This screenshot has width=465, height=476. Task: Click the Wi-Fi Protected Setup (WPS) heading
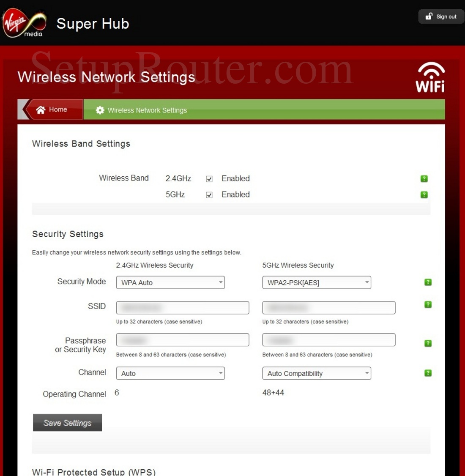pos(94,472)
